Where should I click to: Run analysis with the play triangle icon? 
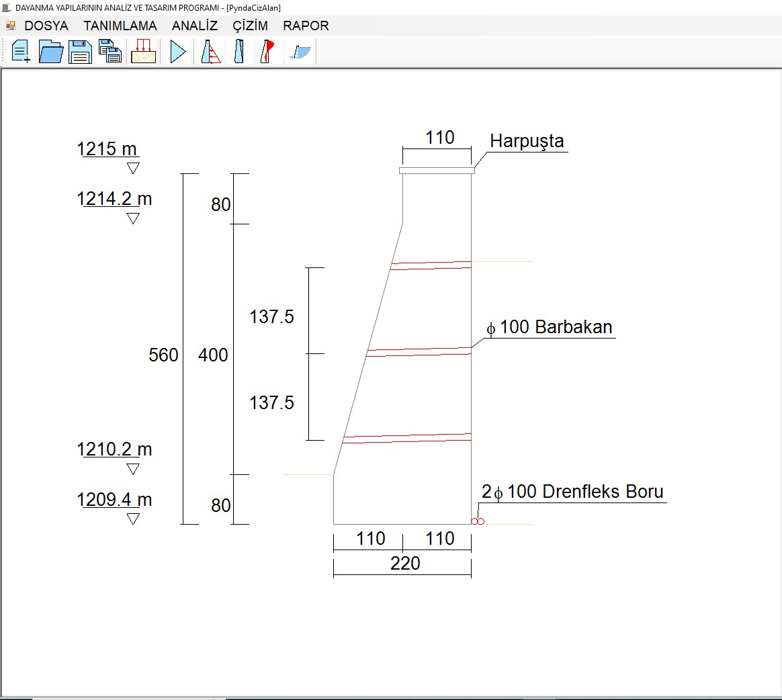pyautogui.click(x=178, y=52)
